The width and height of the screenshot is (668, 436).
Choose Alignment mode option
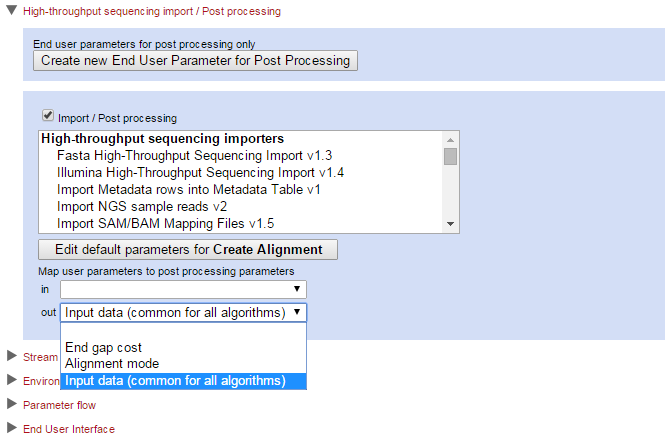coord(112,364)
